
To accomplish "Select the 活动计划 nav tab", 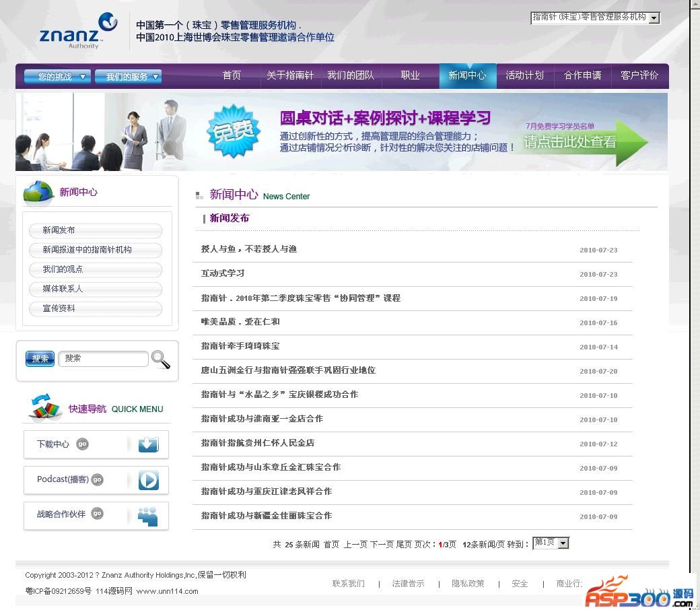I will coord(524,75).
